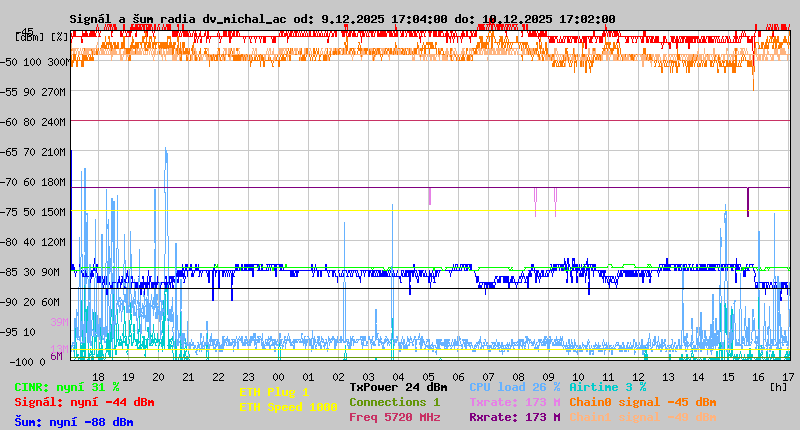Click the '[h]' hour unit label
The image size is (800, 430).
pyautogui.click(x=778, y=387)
